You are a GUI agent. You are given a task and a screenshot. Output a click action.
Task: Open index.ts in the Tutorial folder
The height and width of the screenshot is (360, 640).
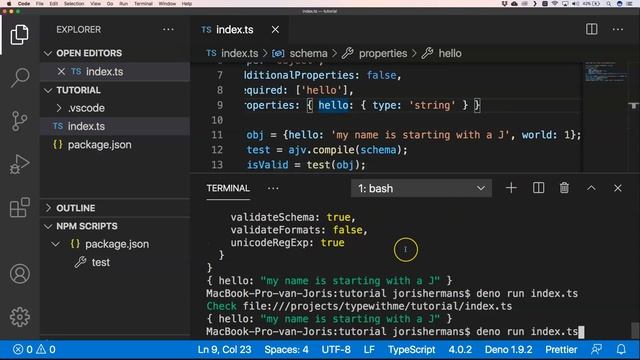(86, 126)
